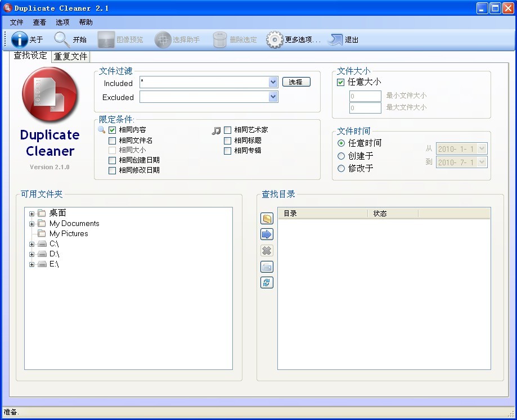
Task: Click the 退出 (Exit) arrow icon
Action: tap(335, 39)
